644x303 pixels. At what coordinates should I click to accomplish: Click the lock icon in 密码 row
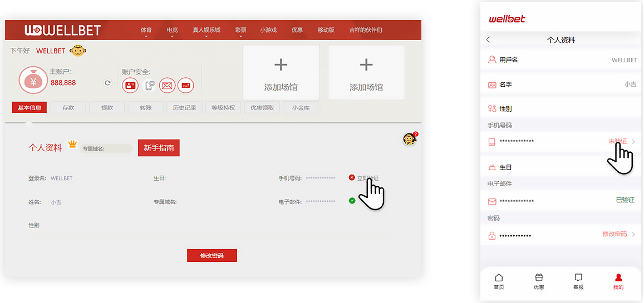pyautogui.click(x=491, y=236)
